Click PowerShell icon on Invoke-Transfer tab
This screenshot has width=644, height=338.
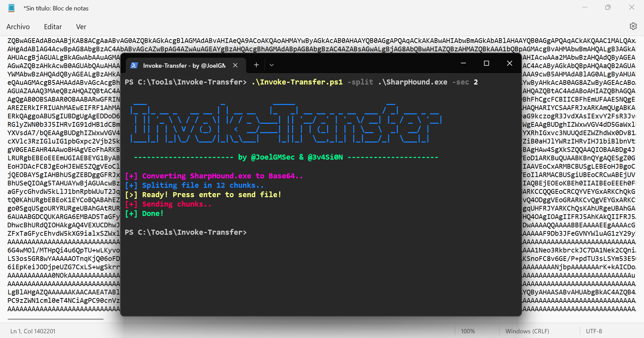tap(134, 65)
